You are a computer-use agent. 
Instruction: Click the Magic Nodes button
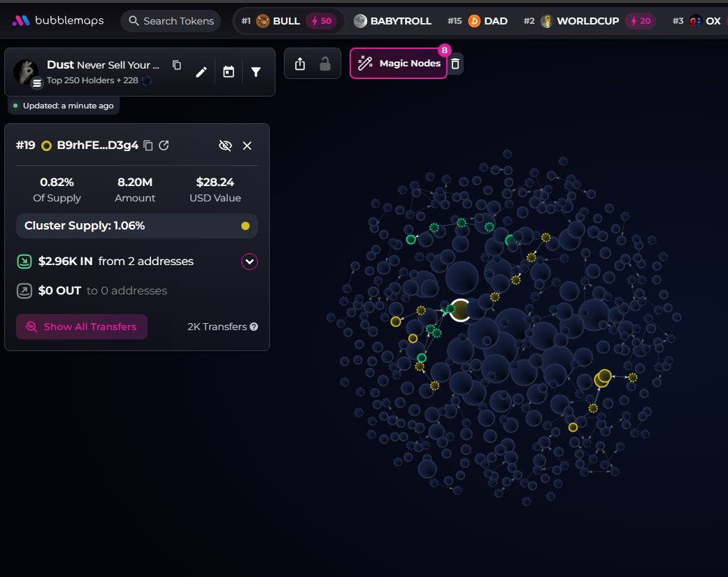[x=399, y=63]
